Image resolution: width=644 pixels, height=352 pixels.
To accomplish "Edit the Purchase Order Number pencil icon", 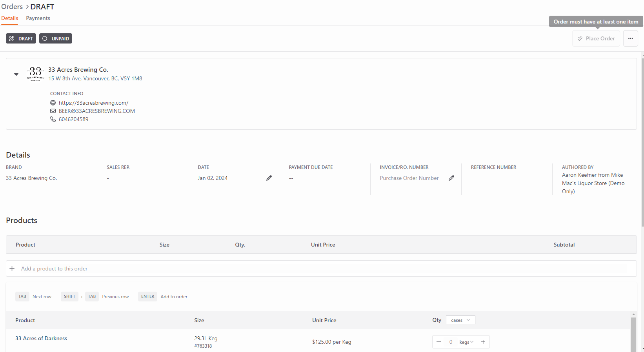I will click(451, 178).
